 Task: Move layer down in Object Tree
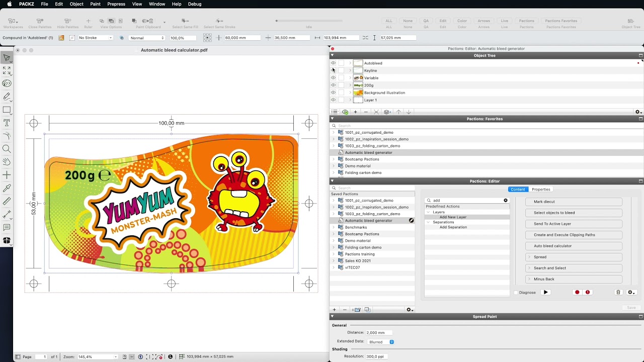[x=409, y=112]
